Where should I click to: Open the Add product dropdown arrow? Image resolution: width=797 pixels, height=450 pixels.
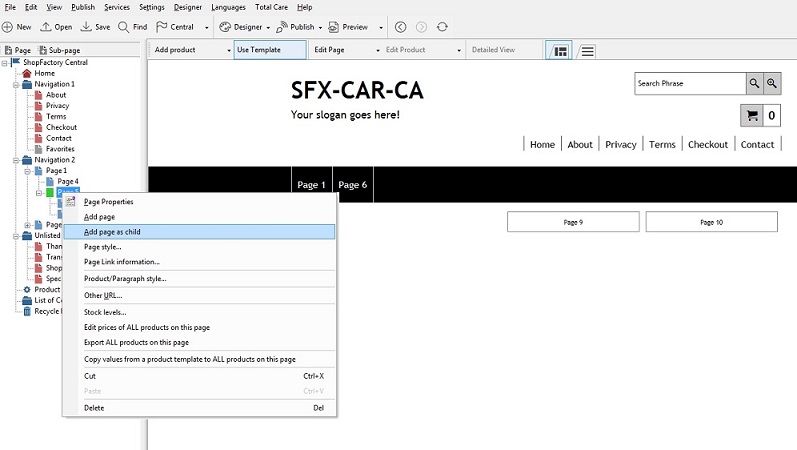[228, 50]
